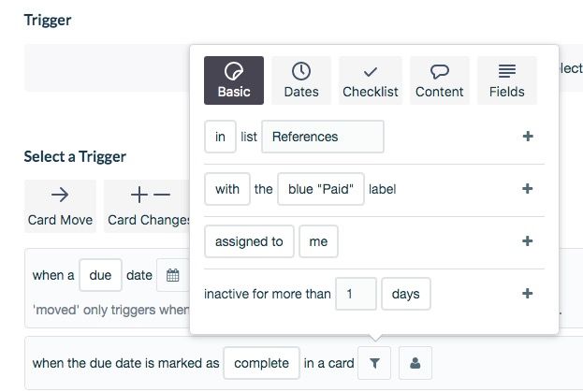Click the inactive days number field
Screen dimensions: 583x392
(356, 294)
